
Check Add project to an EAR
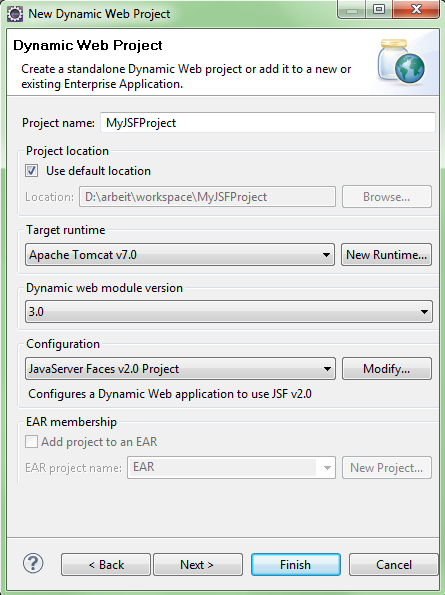click(x=31, y=442)
